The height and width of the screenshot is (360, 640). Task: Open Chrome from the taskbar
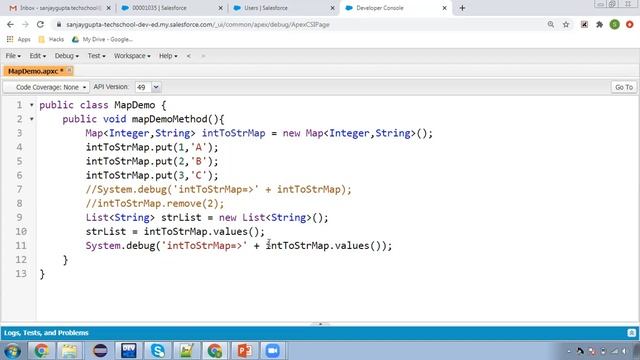pos(41,351)
